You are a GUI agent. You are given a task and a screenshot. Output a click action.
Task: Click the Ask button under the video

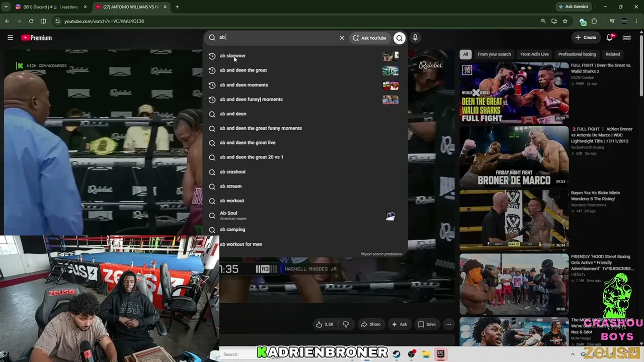(x=399, y=324)
